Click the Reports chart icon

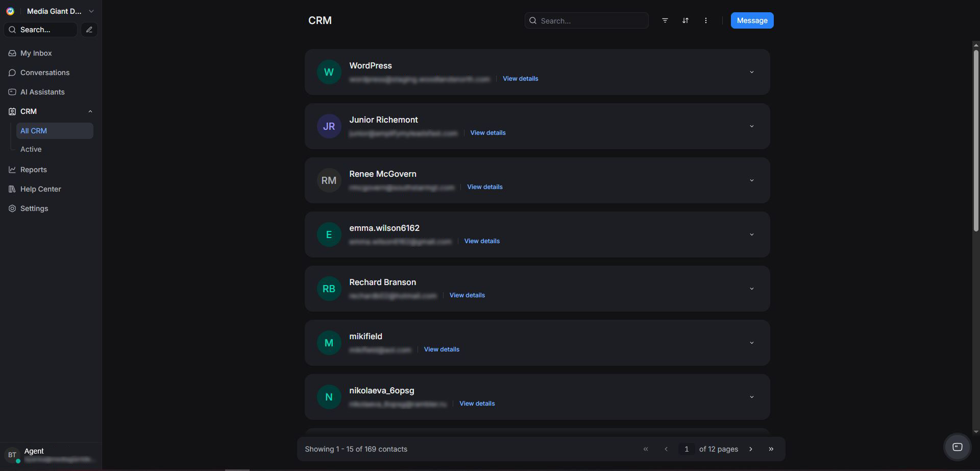(12, 169)
